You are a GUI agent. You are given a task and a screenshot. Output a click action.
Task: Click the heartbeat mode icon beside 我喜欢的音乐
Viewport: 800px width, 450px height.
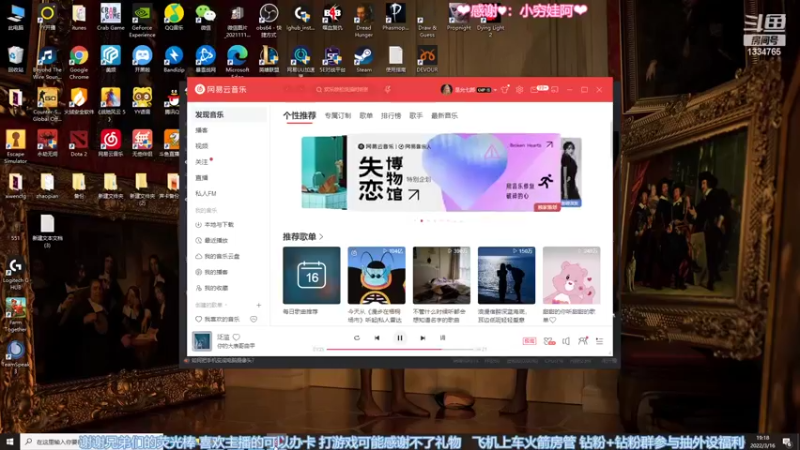254,319
